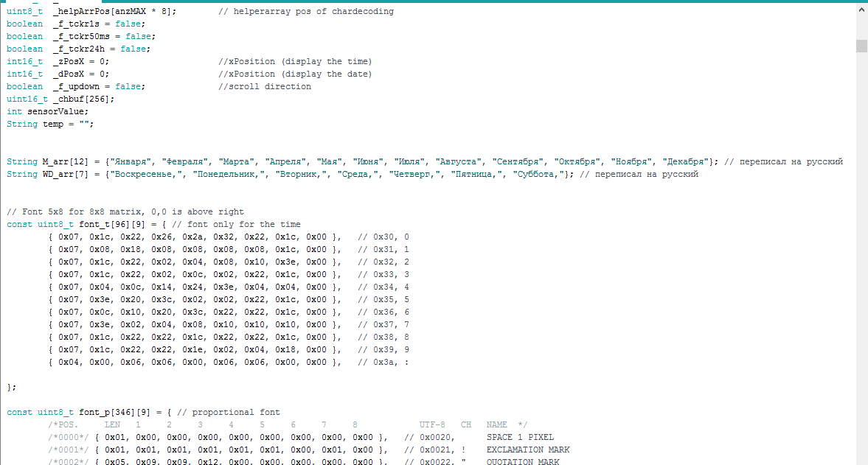
Task: Click the "Июля" month string
Action: [x=409, y=162]
